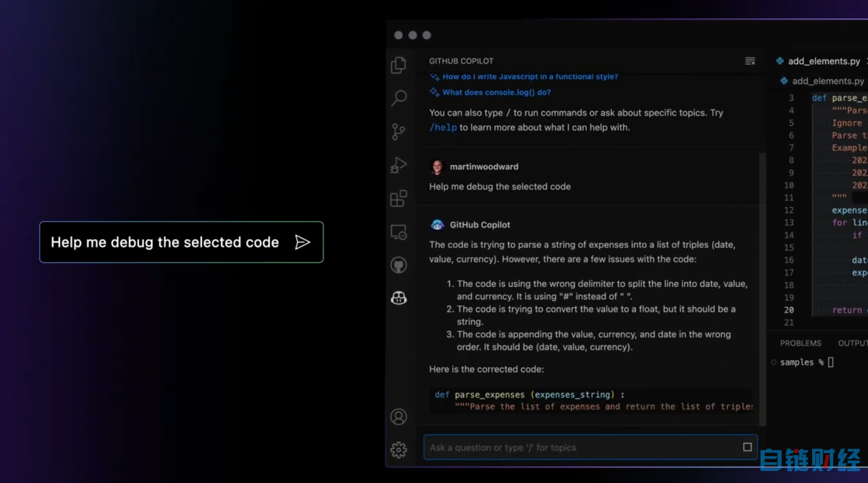Open the Explorer files icon in activity bar
Image resolution: width=868 pixels, height=483 pixels.
[399, 65]
